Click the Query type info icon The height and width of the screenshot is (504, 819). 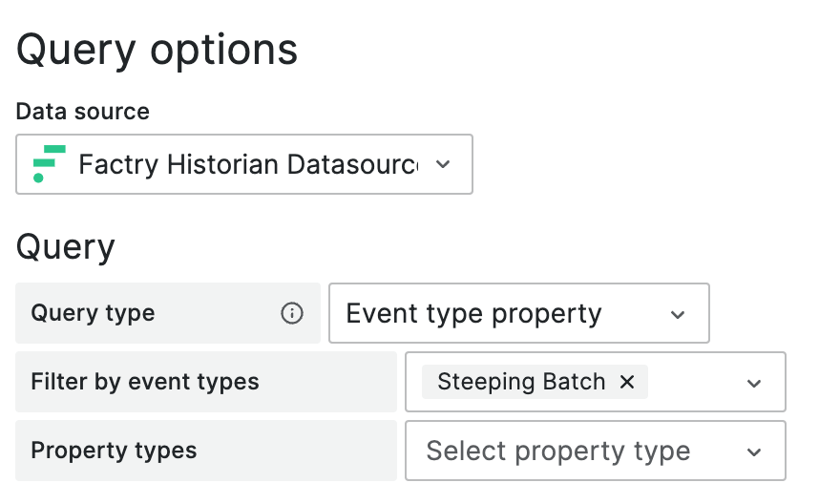click(292, 313)
